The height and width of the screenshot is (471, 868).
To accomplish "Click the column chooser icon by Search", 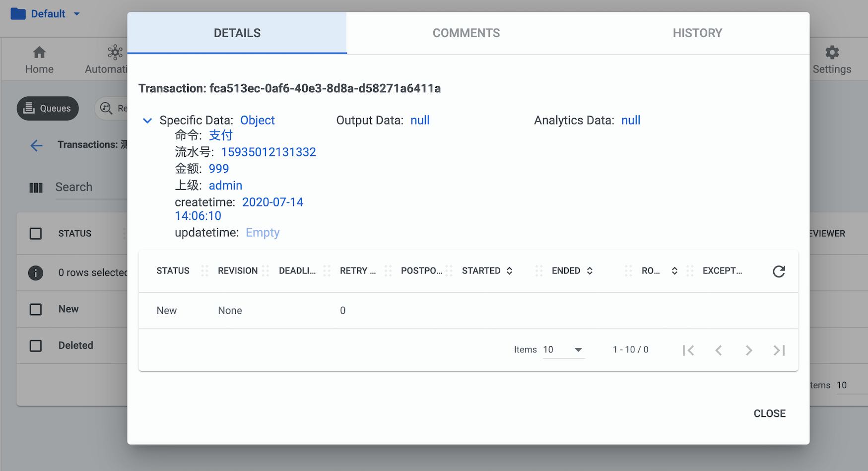I will point(36,188).
